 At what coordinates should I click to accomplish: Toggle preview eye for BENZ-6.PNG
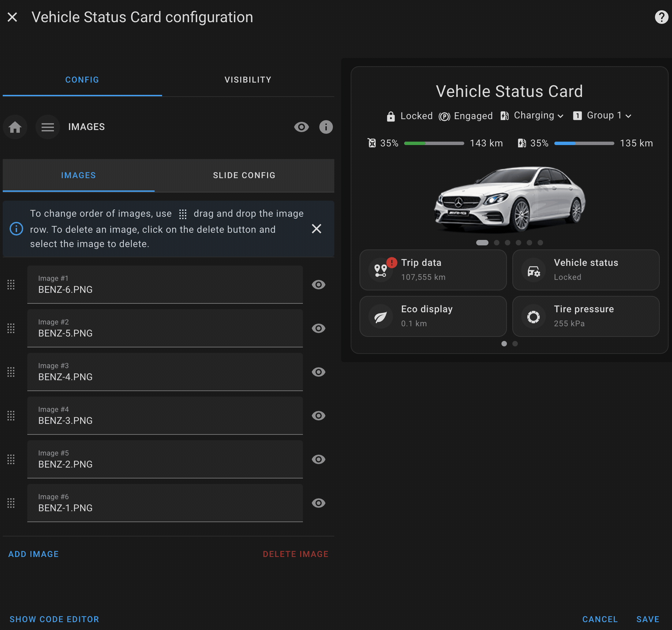319,285
